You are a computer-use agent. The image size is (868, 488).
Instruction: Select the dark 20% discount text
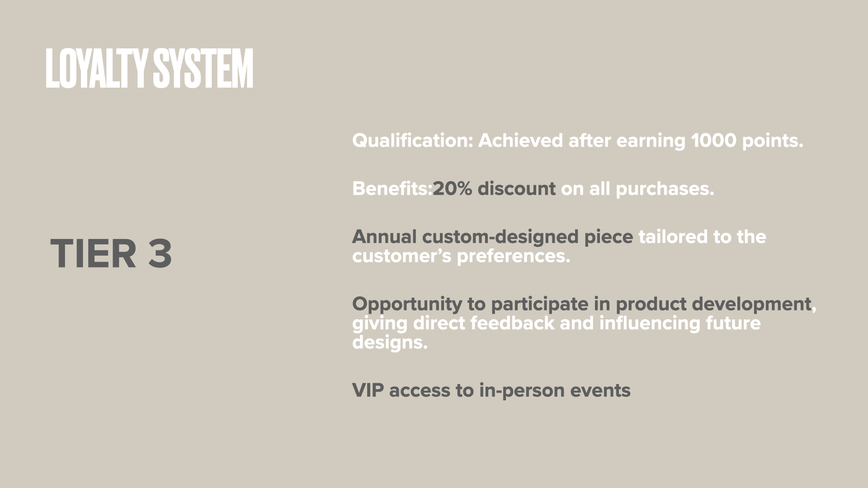[x=494, y=188]
